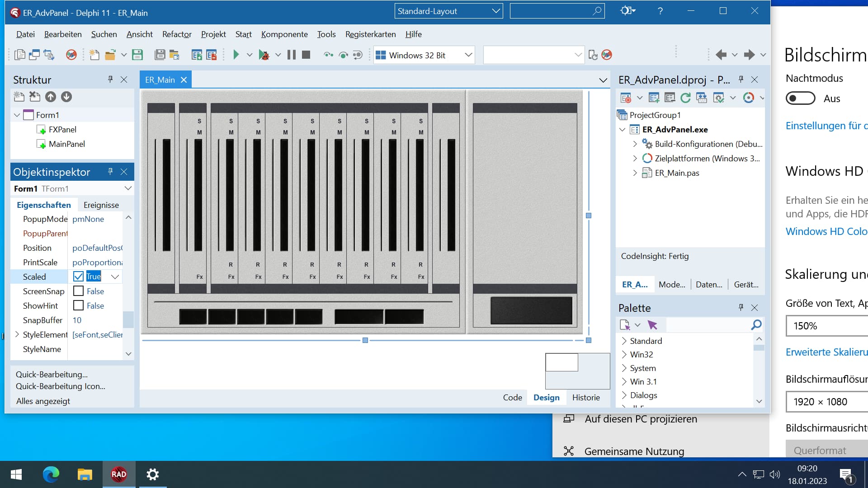868x488 pixels.
Task: Click the green Run arrow icon
Action: (x=236, y=55)
